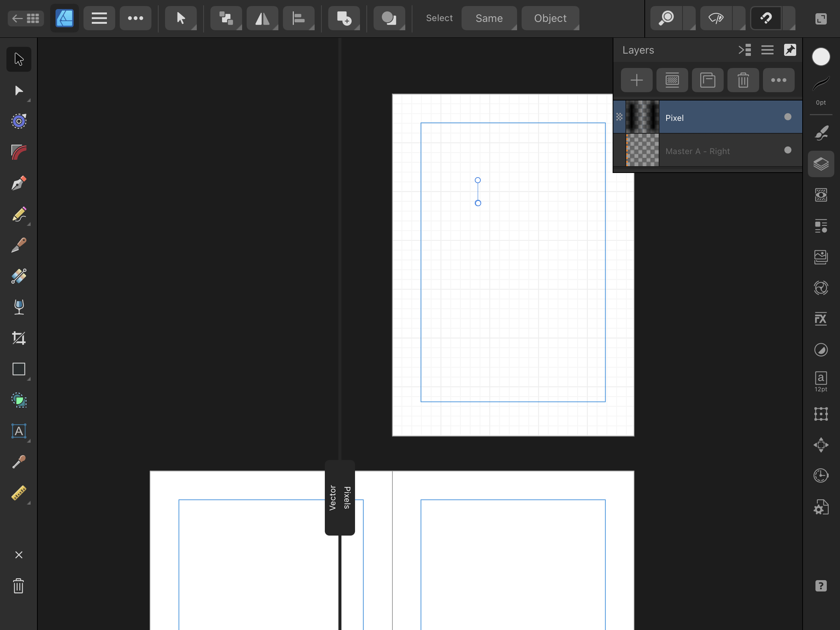This screenshot has width=840, height=630.
Task: Toggle the Layers studio panel icon
Action: [821, 164]
